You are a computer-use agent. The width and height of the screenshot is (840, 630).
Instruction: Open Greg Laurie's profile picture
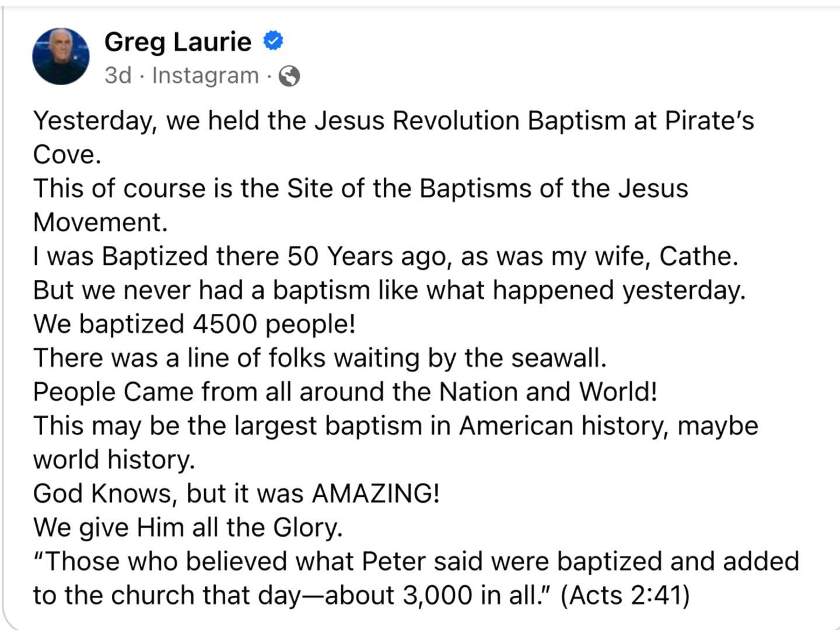click(61, 56)
